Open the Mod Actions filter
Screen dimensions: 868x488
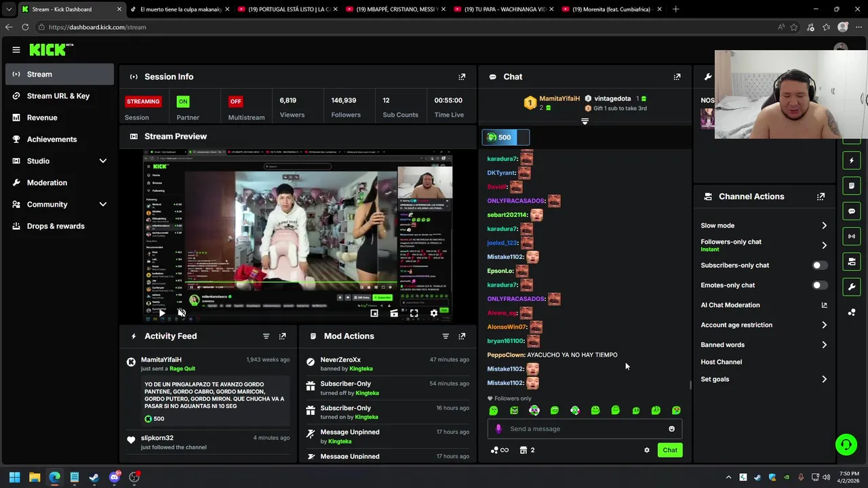(446, 336)
